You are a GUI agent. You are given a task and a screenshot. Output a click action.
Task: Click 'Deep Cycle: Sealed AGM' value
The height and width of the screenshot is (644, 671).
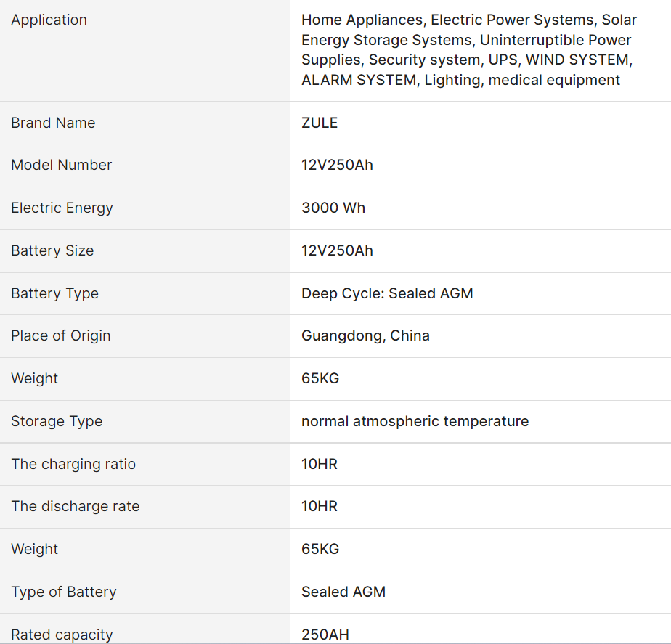click(x=387, y=293)
